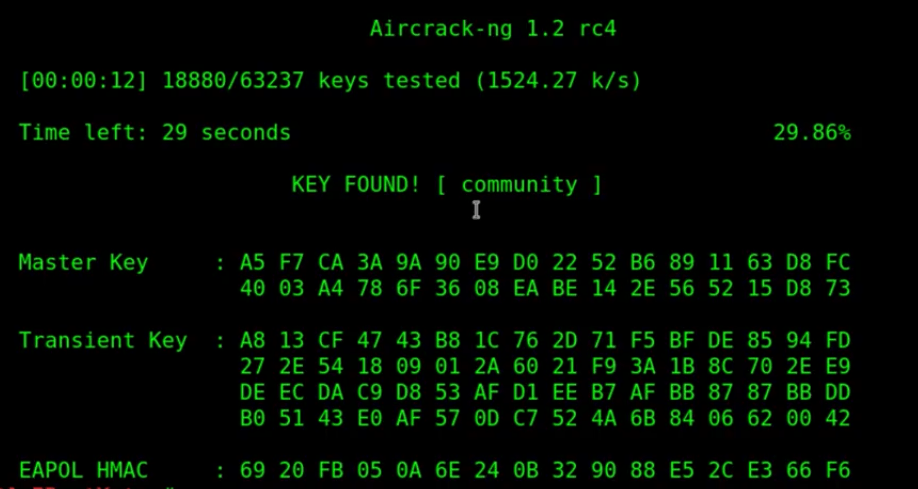Click the last EAPOL HMAC byte F6
Image resolution: width=918 pixels, height=489 pixels.
pos(838,470)
